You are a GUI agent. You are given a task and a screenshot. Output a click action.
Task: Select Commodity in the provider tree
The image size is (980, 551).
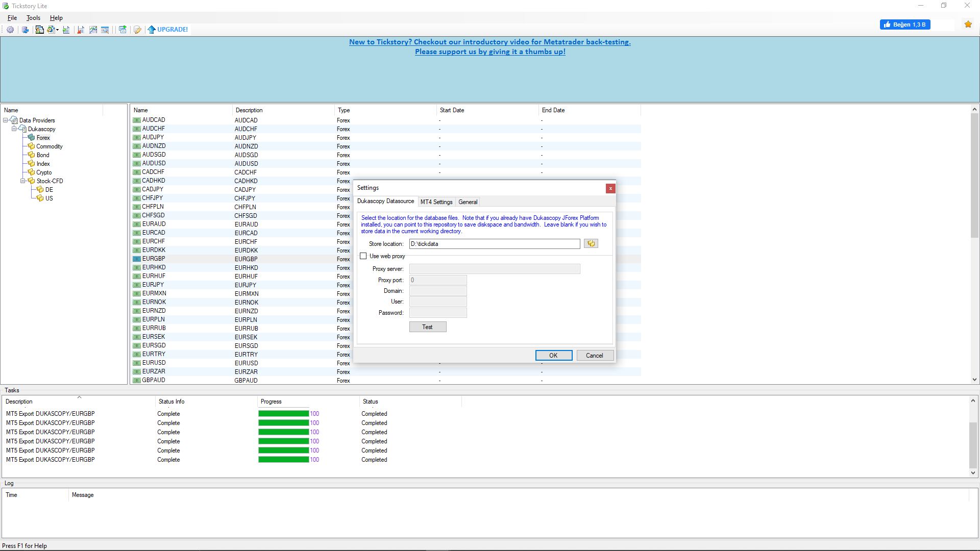(x=50, y=146)
